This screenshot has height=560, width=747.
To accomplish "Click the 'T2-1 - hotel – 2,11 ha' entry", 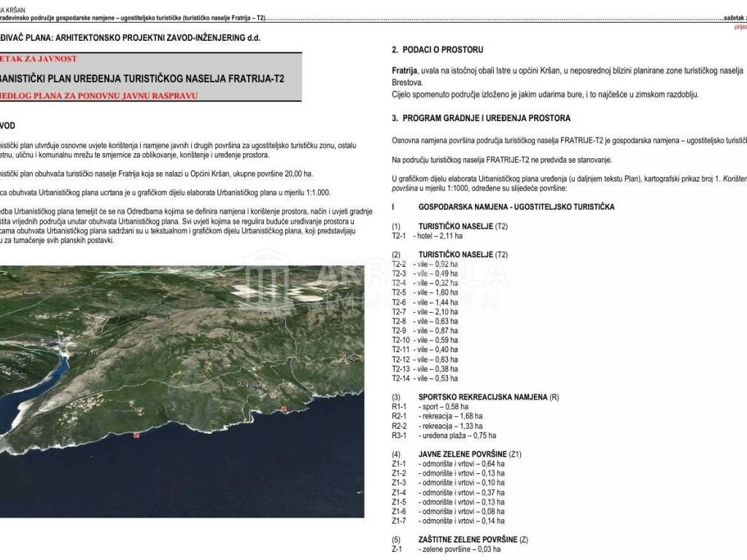I will click(x=427, y=237).
